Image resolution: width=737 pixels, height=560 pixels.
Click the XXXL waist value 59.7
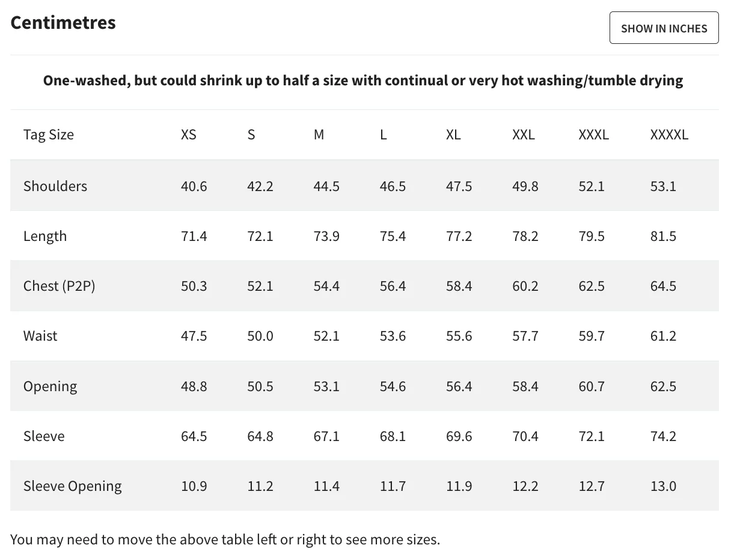[x=592, y=336]
